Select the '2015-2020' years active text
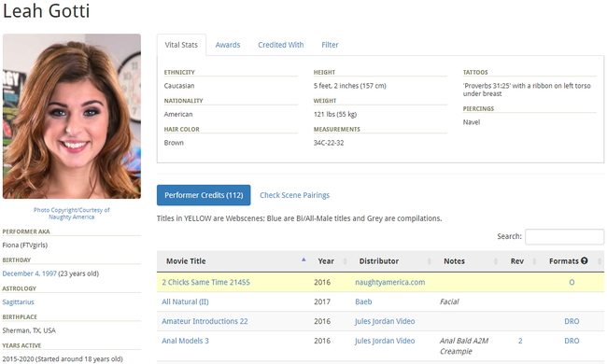 click(x=18, y=359)
